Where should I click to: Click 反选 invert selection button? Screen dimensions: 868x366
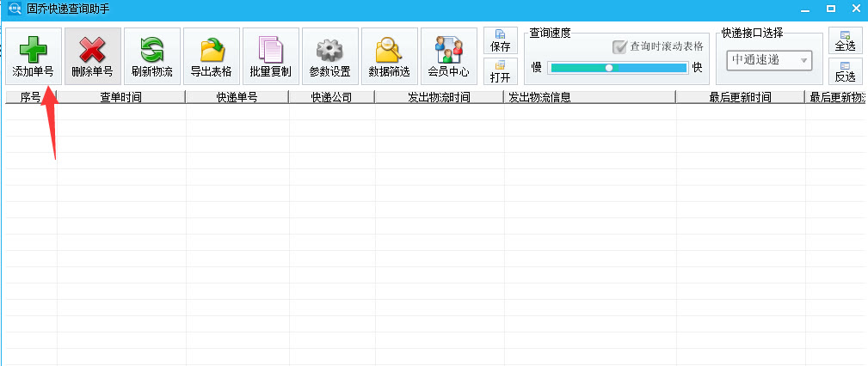pos(846,71)
